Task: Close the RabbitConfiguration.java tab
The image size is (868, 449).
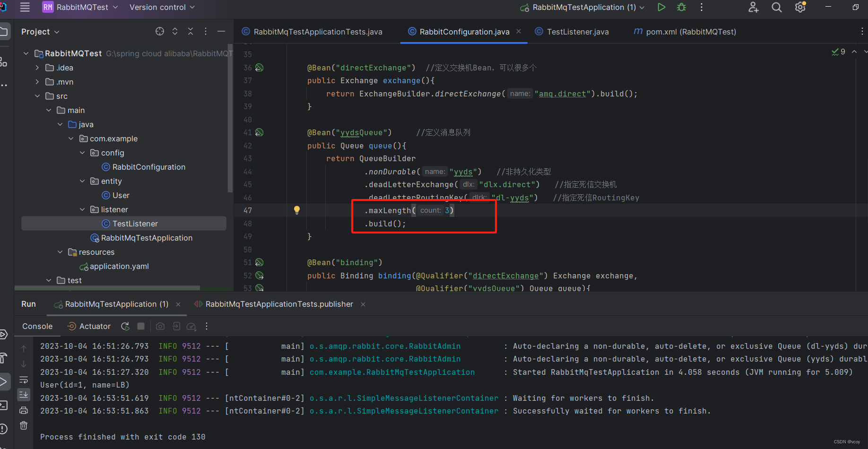Action: pos(519,31)
